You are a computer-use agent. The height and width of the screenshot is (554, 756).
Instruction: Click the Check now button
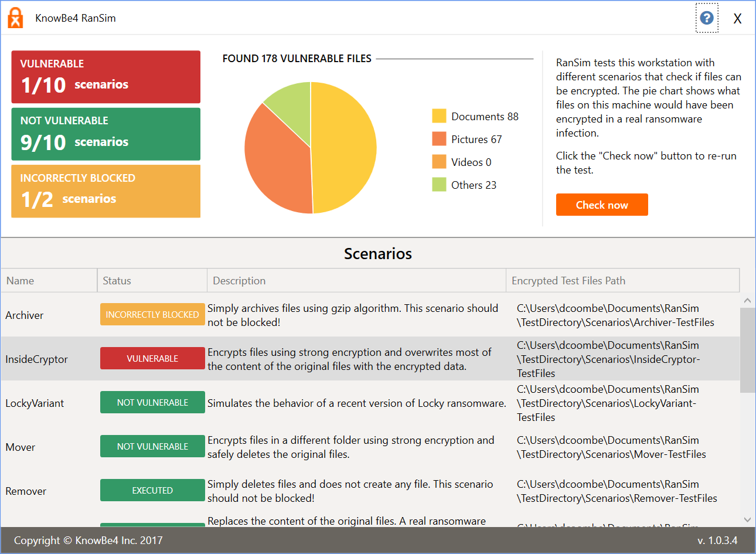click(602, 205)
